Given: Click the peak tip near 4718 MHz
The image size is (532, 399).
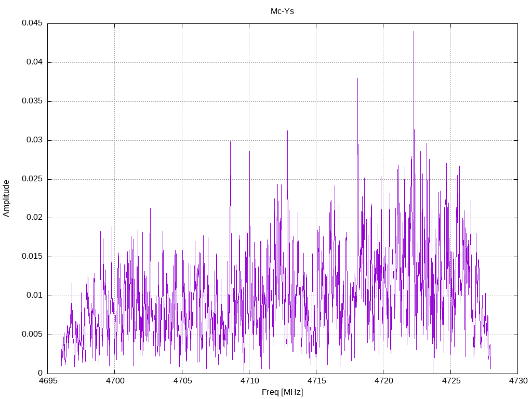Looking at the screenshot, I should pos(357,78).
